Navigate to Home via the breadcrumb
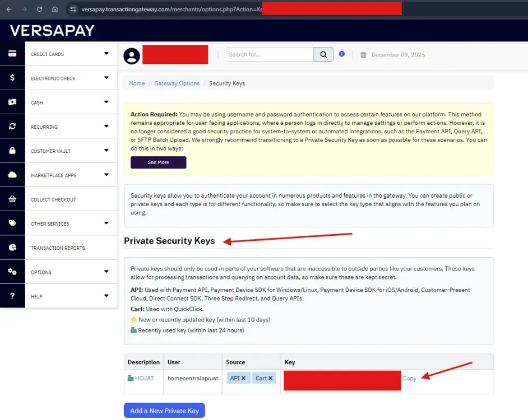Viewport: 528px width, 420px height. pos(137,83)
